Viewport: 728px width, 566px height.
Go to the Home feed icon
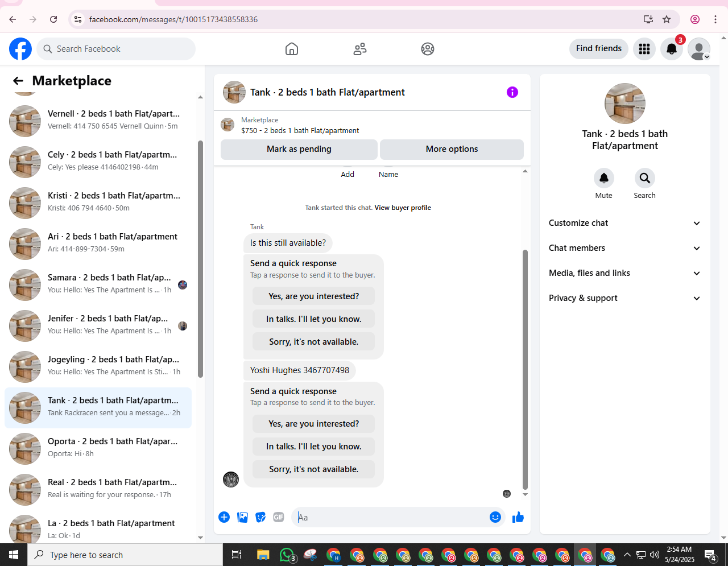point(292,49)
